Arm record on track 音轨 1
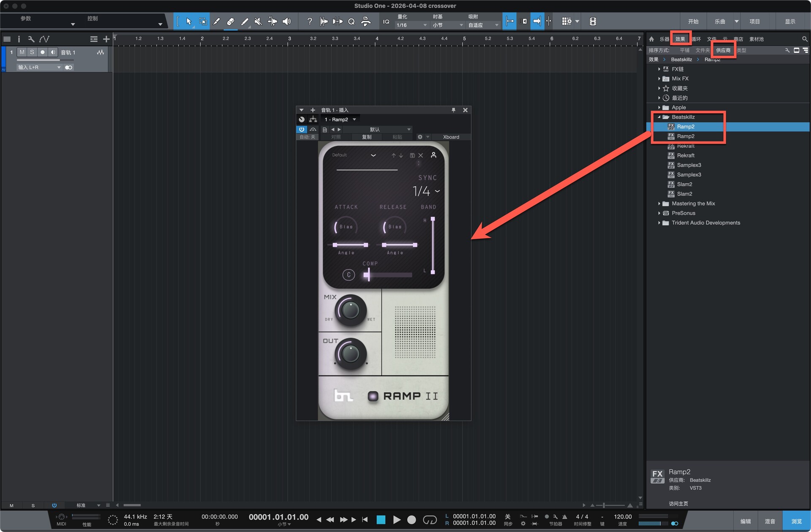The width and height of the screenshot is (811, 532). (x=43, y=52)
